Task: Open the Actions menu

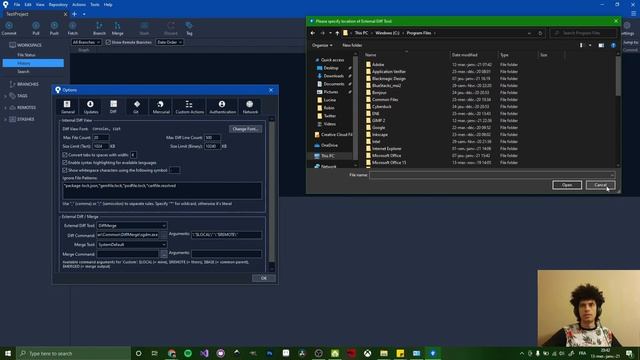Action: coord(79,4)
